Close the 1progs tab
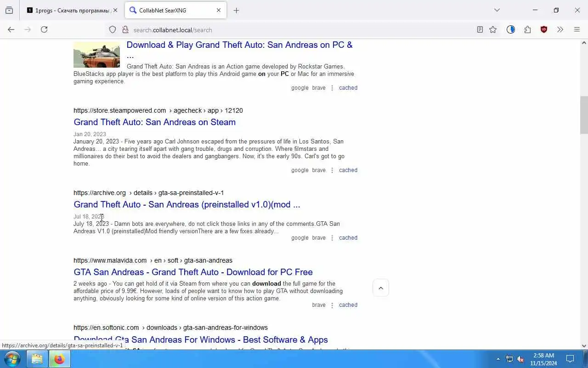588x368 pixels. pos(115,10)
